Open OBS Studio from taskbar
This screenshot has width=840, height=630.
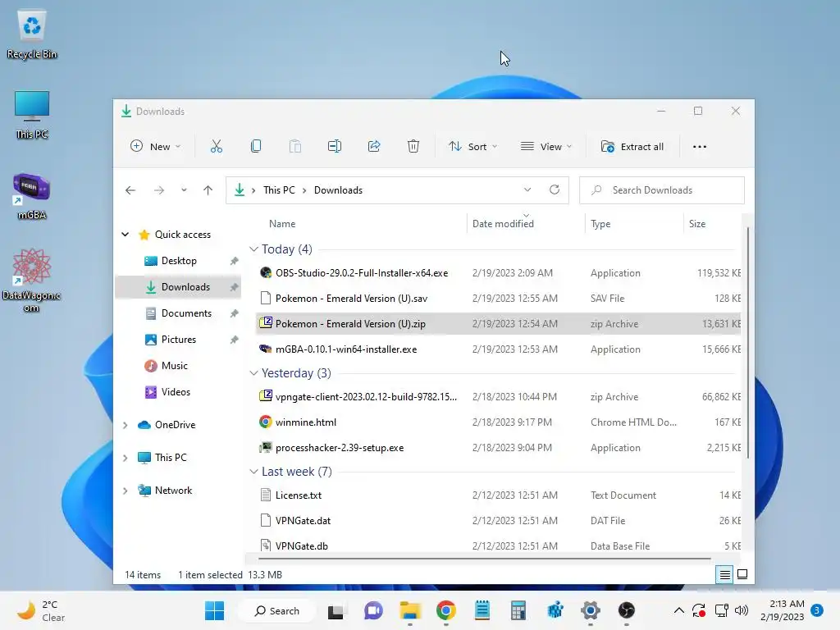(x=626, y=610)
